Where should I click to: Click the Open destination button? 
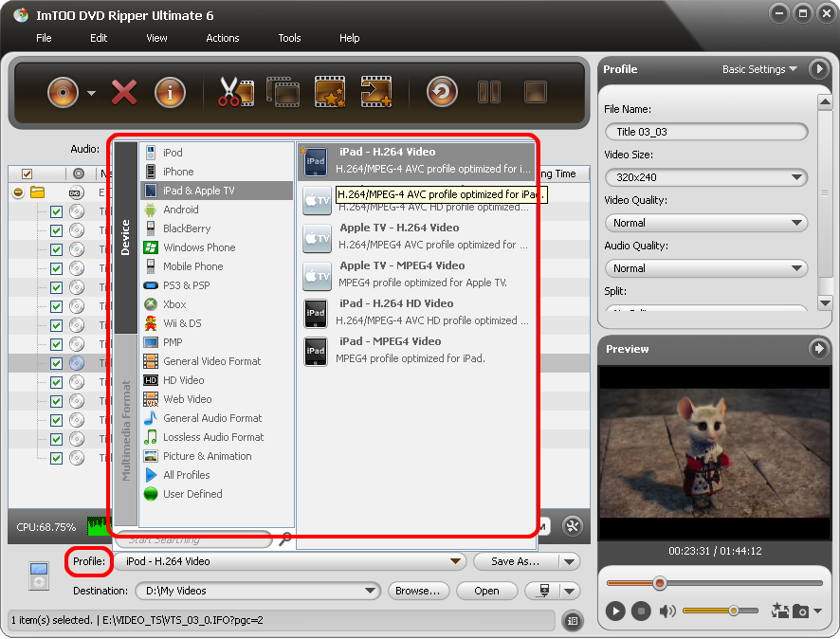tap(486, 591)
